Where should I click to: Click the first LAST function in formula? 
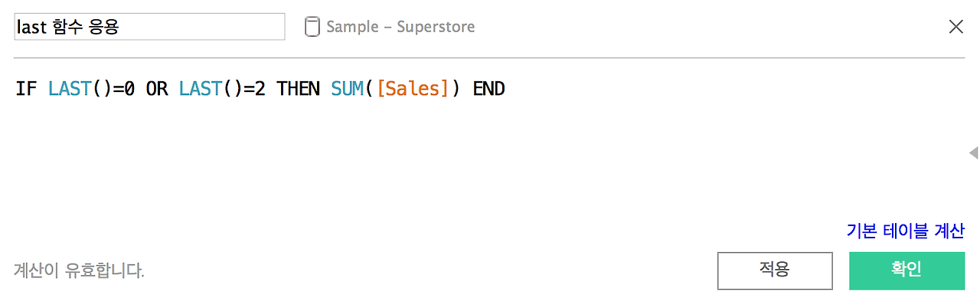(x=70, y=89)
